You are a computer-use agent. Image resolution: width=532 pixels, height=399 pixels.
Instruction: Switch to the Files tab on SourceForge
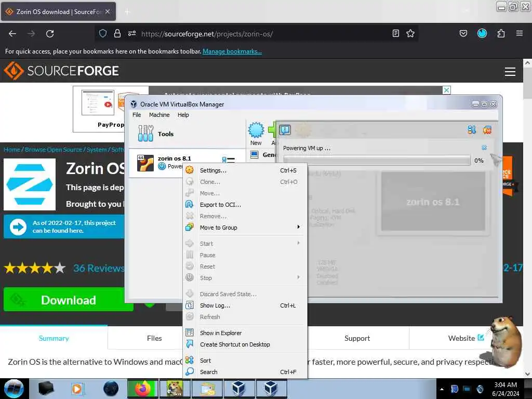pos(154,338)
